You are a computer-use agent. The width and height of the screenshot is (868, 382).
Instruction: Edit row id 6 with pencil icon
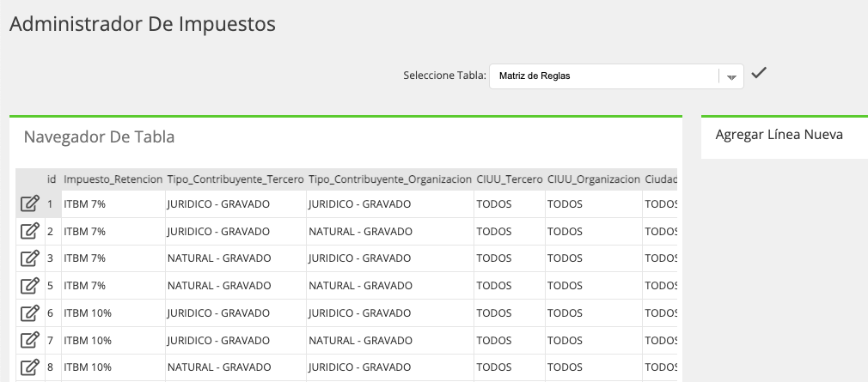[30, 313]
